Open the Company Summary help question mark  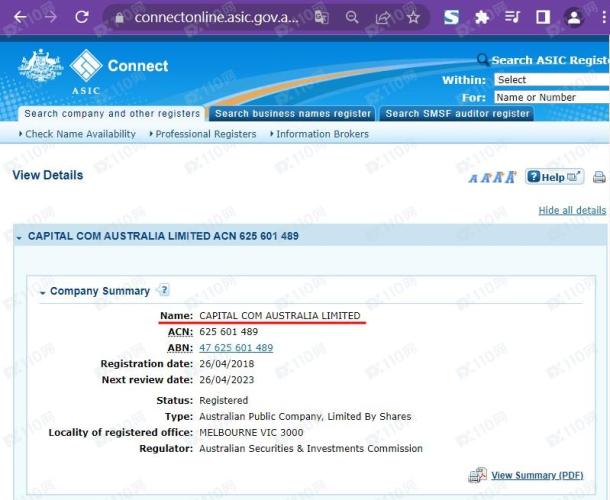tap(164, 290)
